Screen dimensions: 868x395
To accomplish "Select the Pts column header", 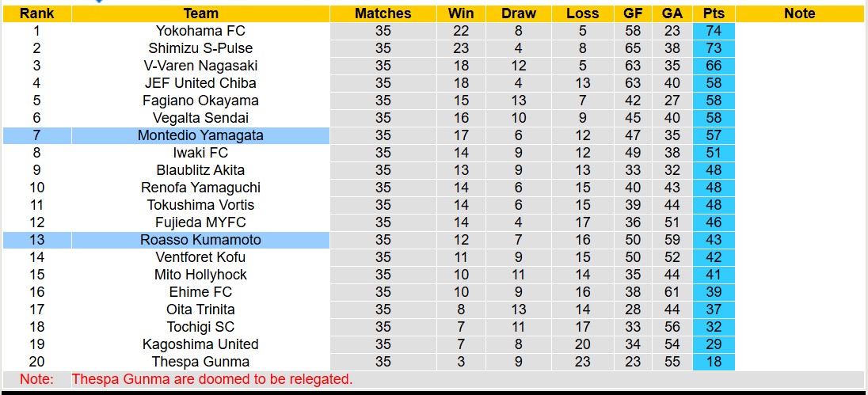I will point(714,13).
